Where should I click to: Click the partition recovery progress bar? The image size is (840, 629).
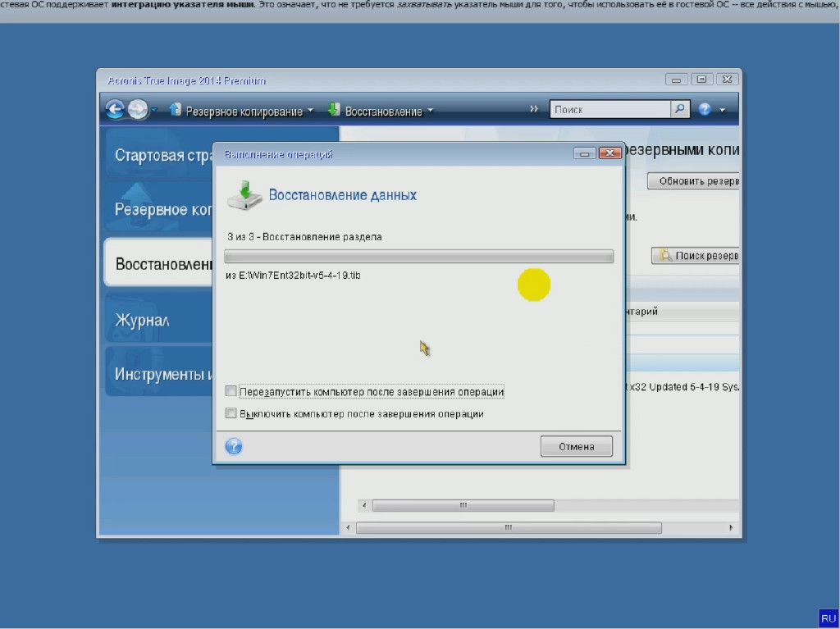418,257
